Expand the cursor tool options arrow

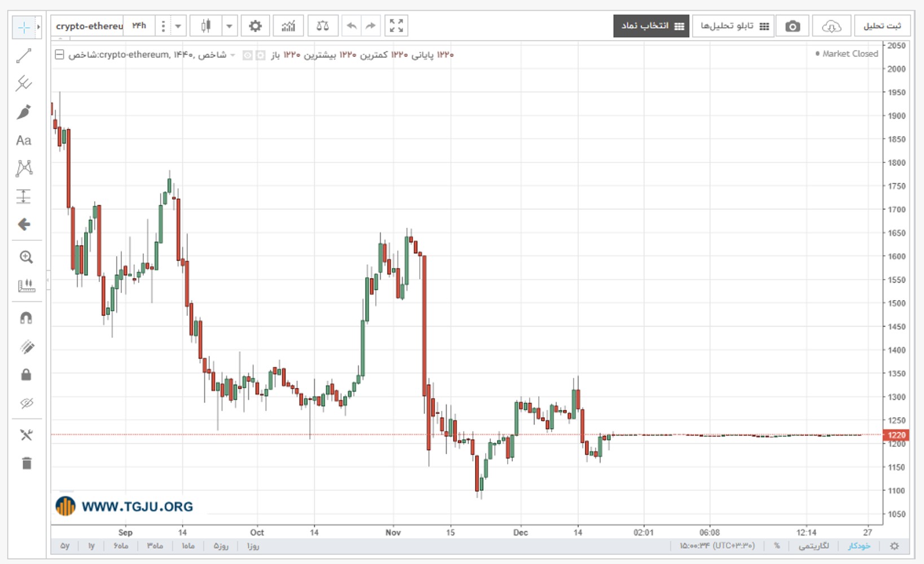[x=38, y=27]
